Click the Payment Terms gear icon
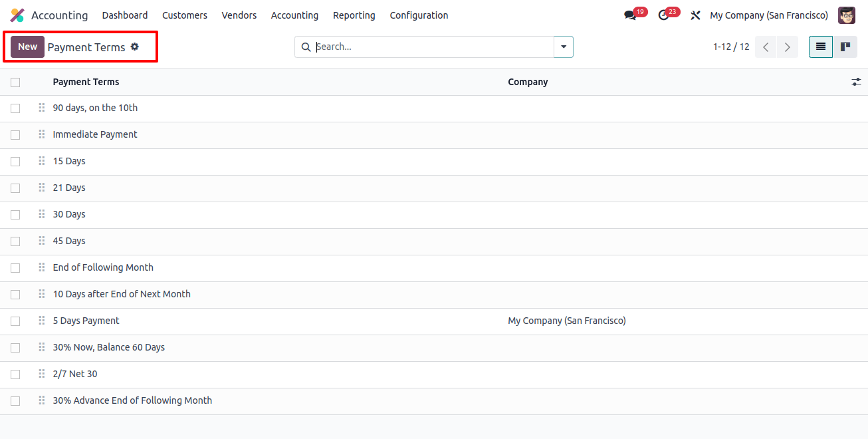The width and height of the screenshot is (868, 439). coord(135,47)
